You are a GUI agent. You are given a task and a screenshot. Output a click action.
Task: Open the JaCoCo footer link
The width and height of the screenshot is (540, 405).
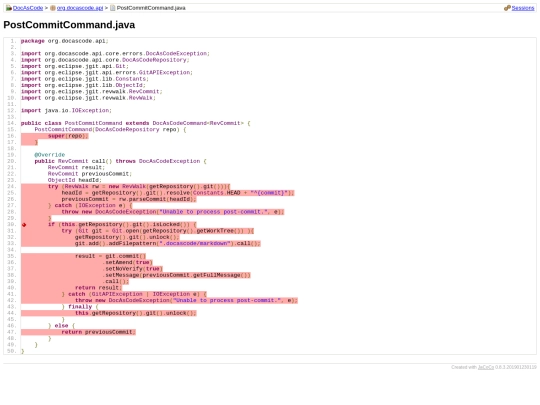486,367
